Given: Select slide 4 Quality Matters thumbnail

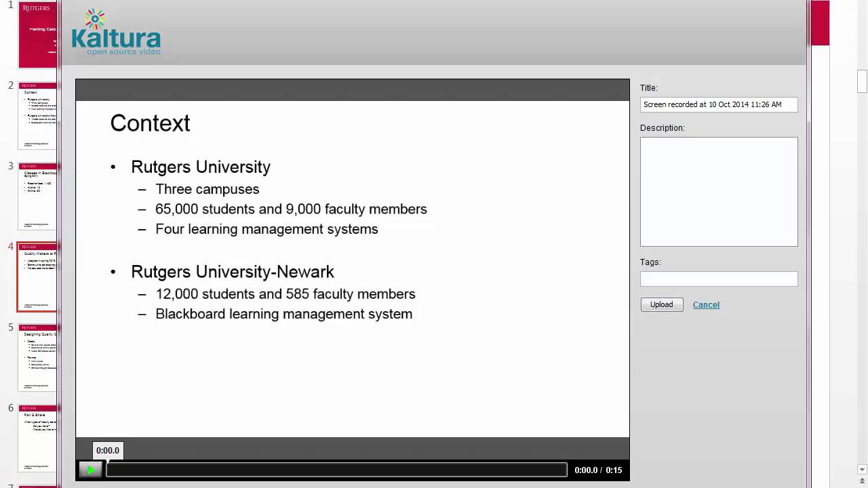Looking at the screenshot, I should (37, 277).
